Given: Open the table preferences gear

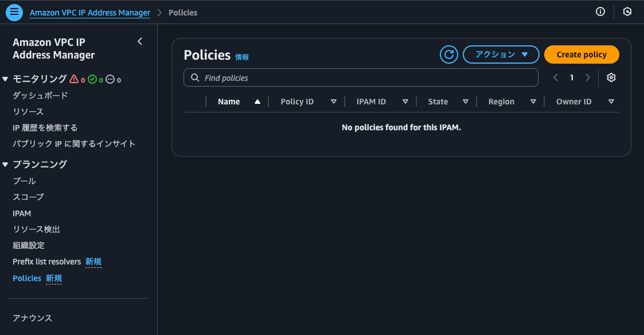Looking at the screenshot, I should tap(611, 77).
